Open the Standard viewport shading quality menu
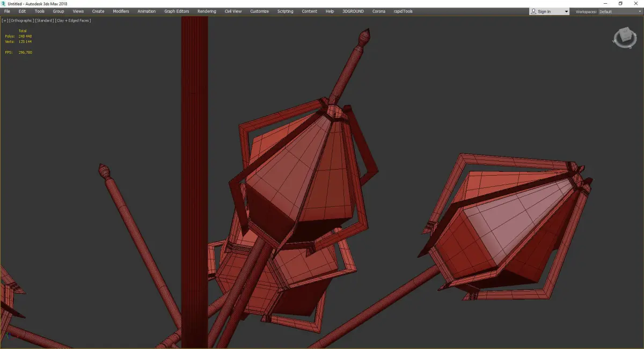This screenshot has width=644, height=349. click(x=45, y=20)
